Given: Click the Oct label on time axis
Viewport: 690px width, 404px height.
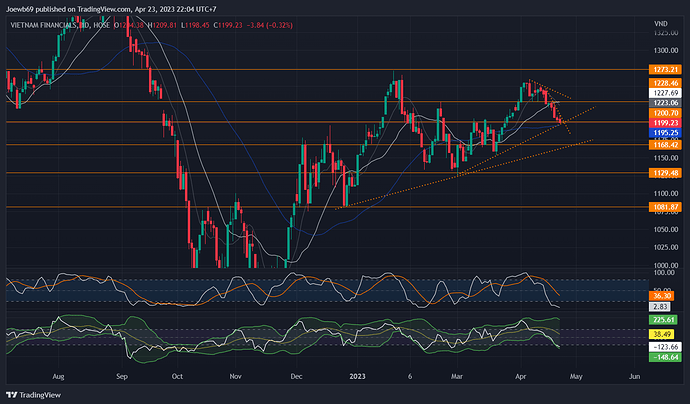Looking at the screenshot, I should point(177,377).
